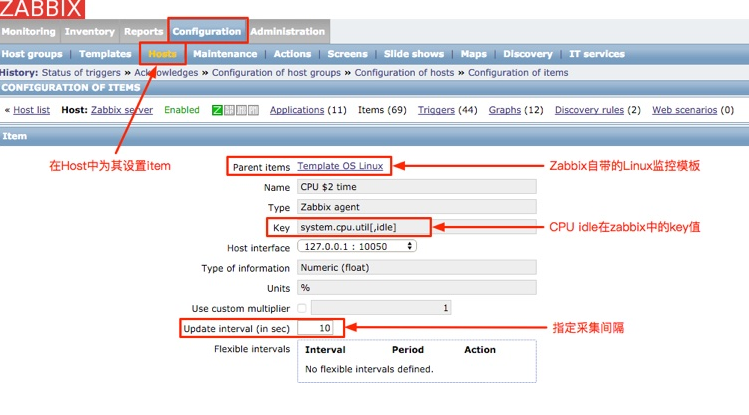Open the Actions submenu

tap(292, 54)
